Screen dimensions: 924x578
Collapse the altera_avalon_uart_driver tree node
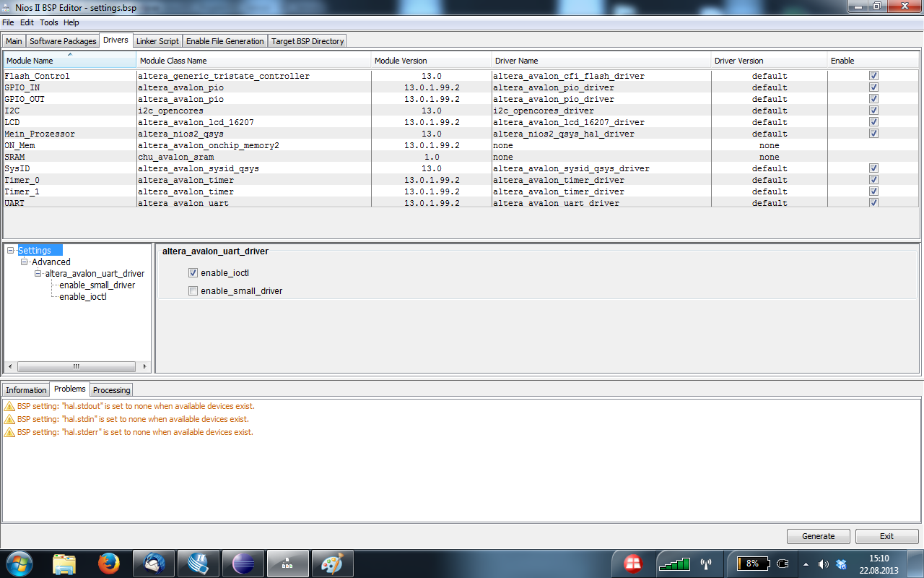coord(38,273)
